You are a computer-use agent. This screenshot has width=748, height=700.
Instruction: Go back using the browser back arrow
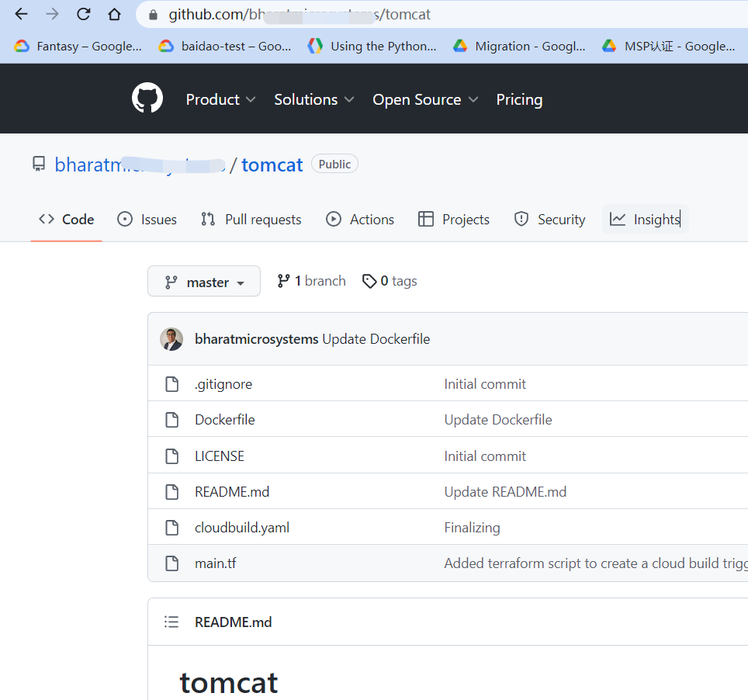[x=22, y=14]
